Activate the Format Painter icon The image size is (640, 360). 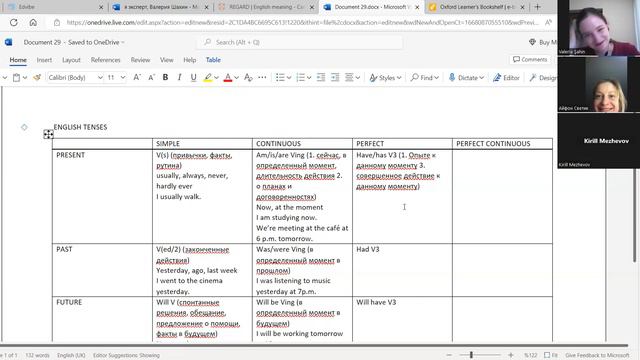37,78
